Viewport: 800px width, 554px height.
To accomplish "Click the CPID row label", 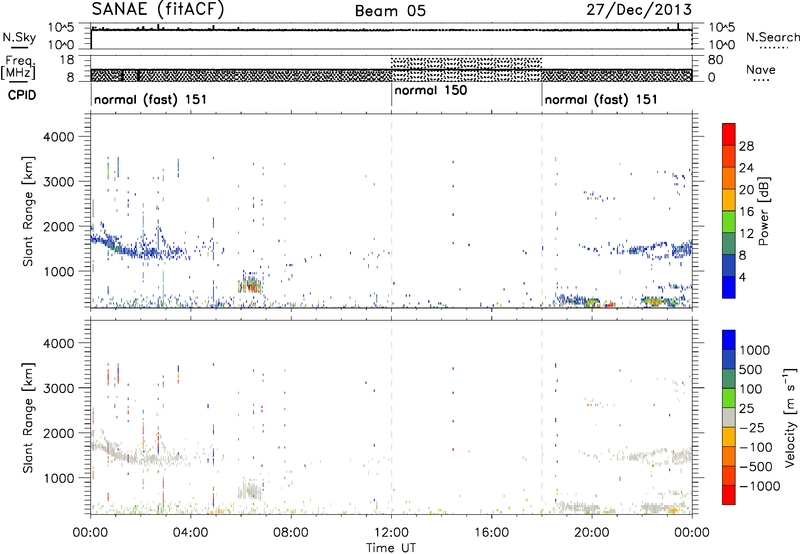I will (22, 95).
